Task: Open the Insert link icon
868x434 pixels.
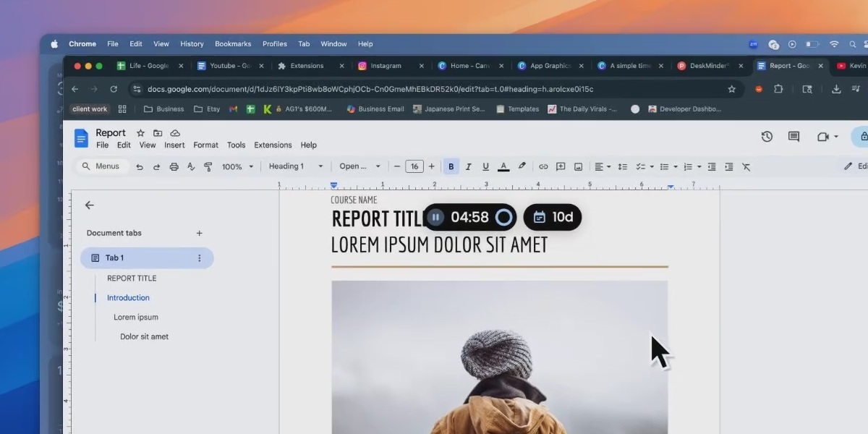Action: pos(543,166)
